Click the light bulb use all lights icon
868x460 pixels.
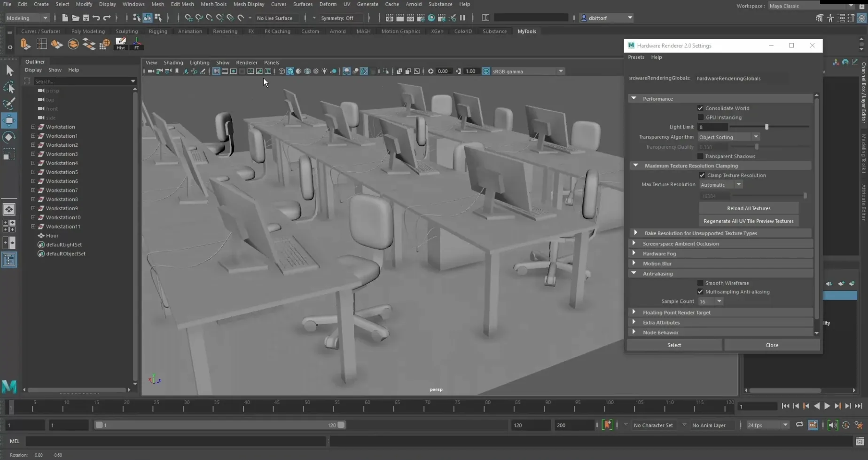click(x=324, y=71)
